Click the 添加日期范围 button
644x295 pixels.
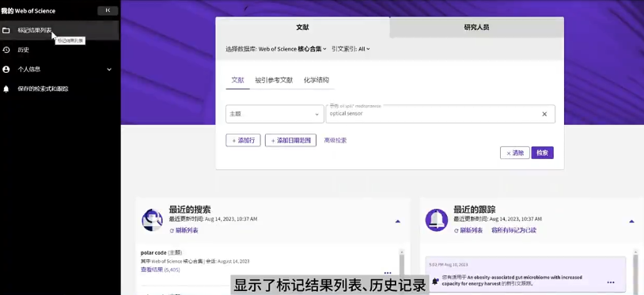pos(290,140)
